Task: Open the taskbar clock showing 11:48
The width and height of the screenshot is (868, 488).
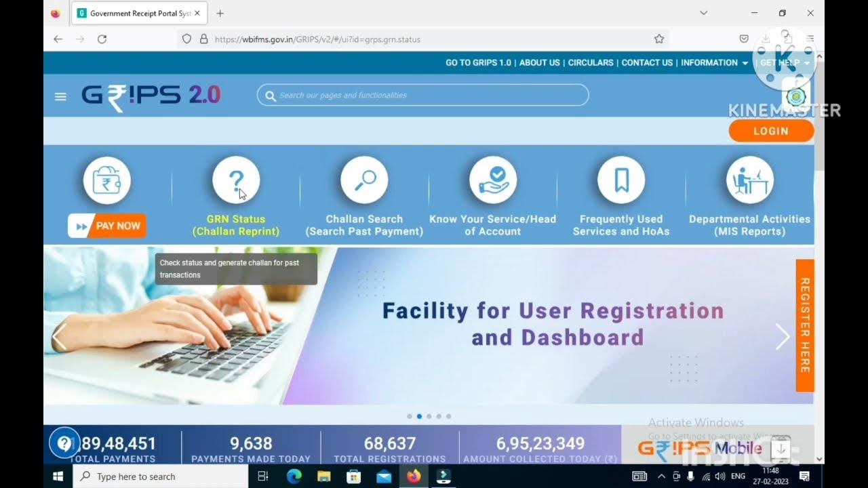Action: click(771, 476)
